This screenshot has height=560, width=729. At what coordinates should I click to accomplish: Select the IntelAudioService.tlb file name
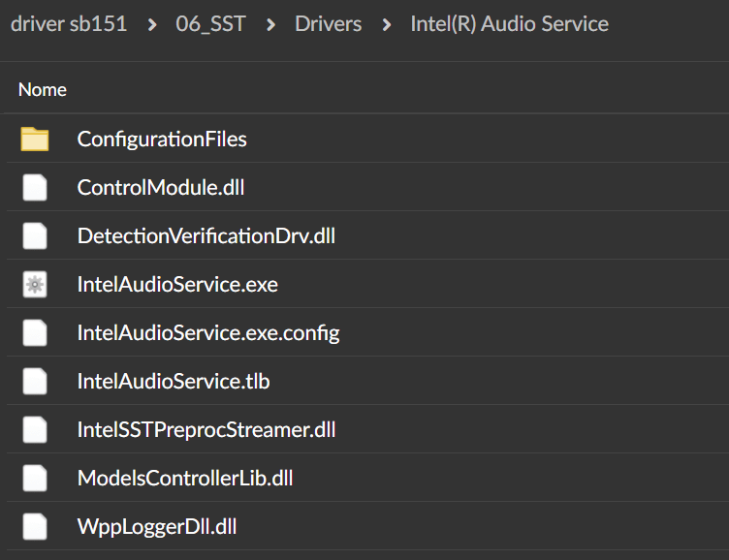174,382
